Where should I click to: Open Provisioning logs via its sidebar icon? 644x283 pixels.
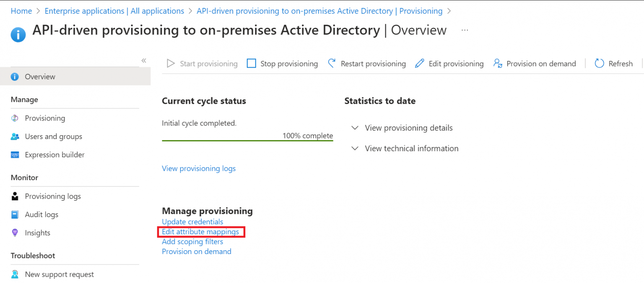(x=15, y=196)
